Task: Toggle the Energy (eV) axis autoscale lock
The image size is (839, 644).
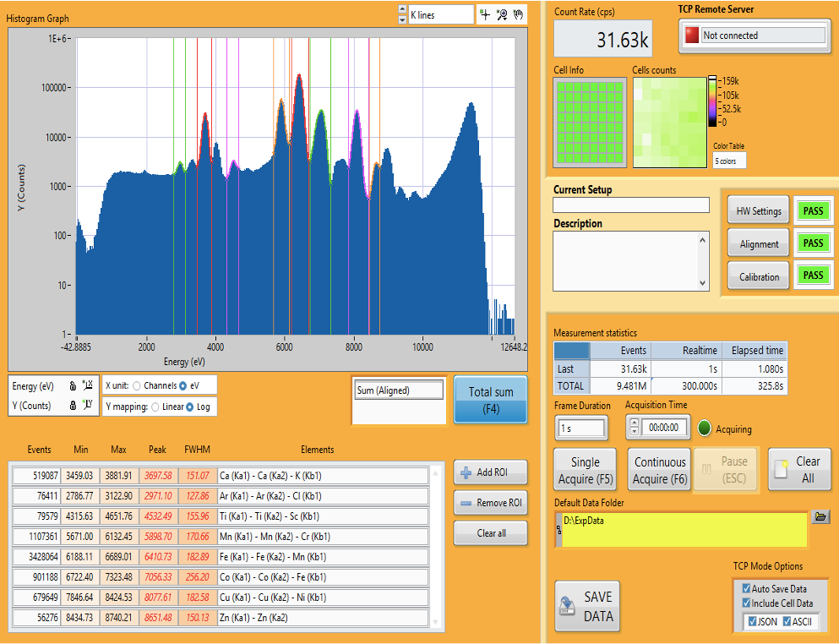Action: (73, 385)
